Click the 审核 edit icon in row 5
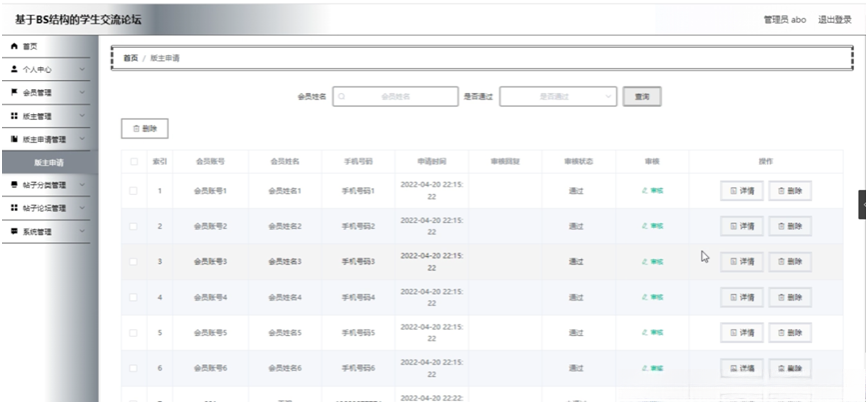 (645, 333)
